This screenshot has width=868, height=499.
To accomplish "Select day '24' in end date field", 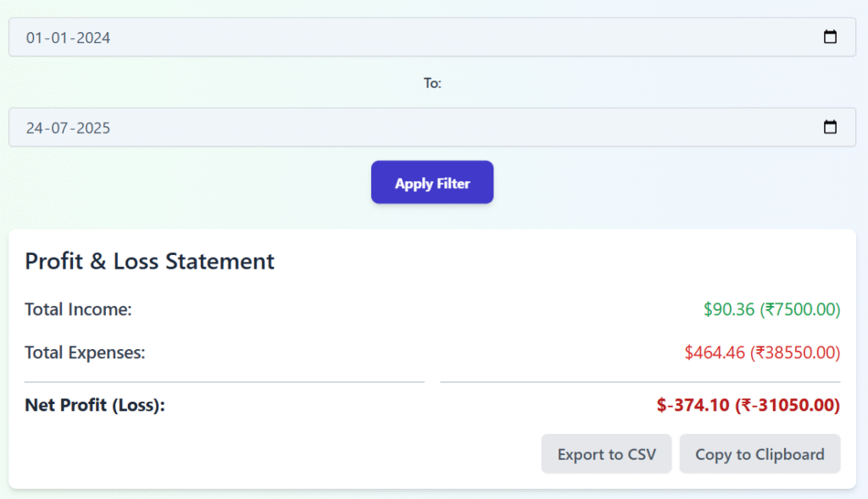I will (35, 129).
